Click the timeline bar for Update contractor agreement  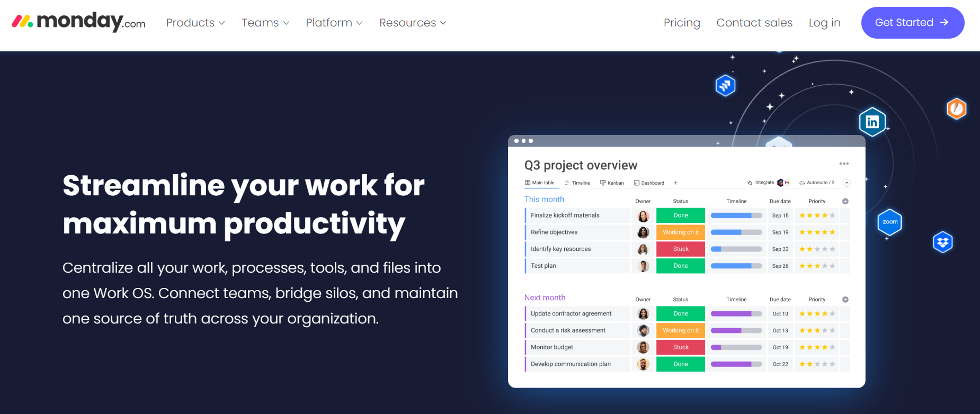[736, 313]
